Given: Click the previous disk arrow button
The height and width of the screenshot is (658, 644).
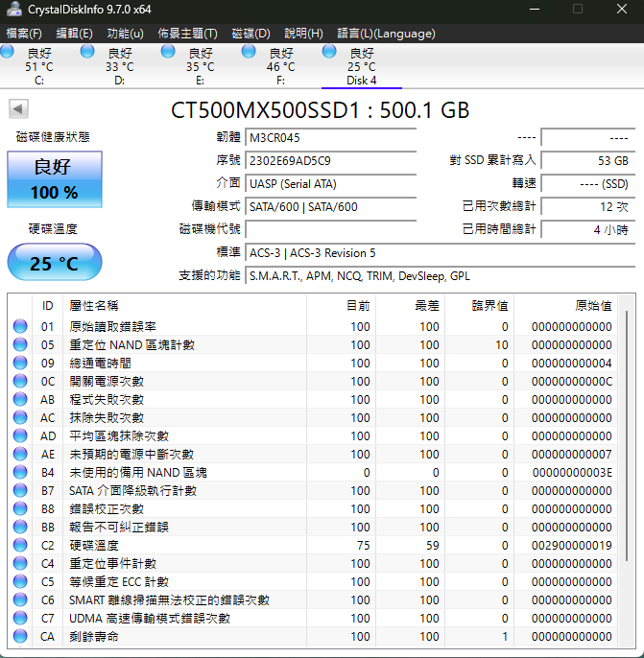Looking at the screenshot, I should 18,109.
